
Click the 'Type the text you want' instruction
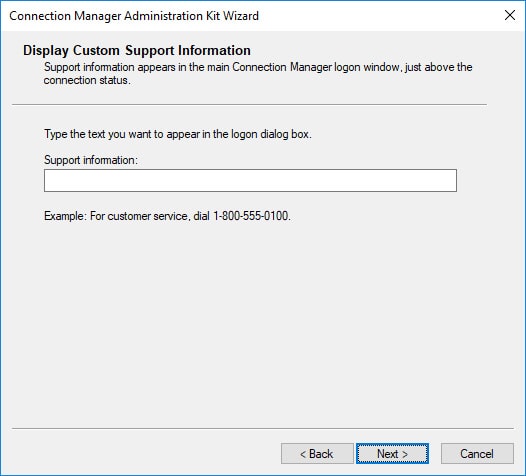click(178, 134)
